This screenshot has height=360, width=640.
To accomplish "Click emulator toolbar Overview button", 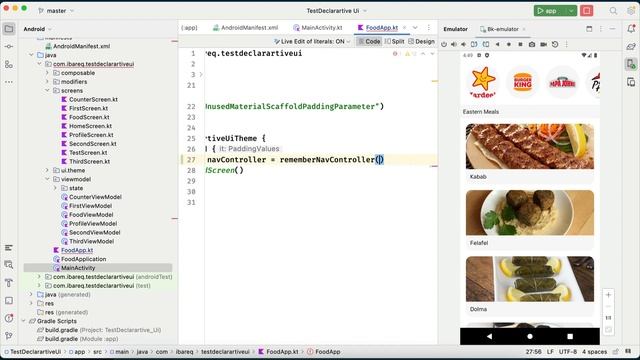I will click(x=520, y=44).
